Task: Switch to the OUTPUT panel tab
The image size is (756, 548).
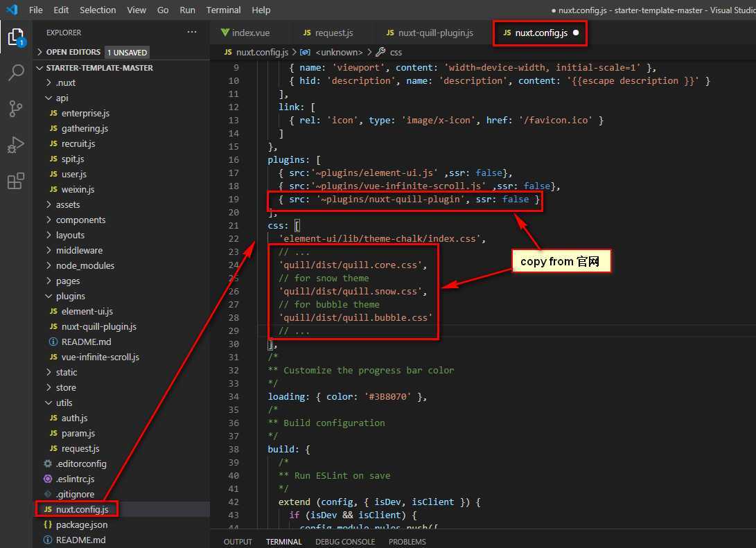Action: click(x=238, y=542)
